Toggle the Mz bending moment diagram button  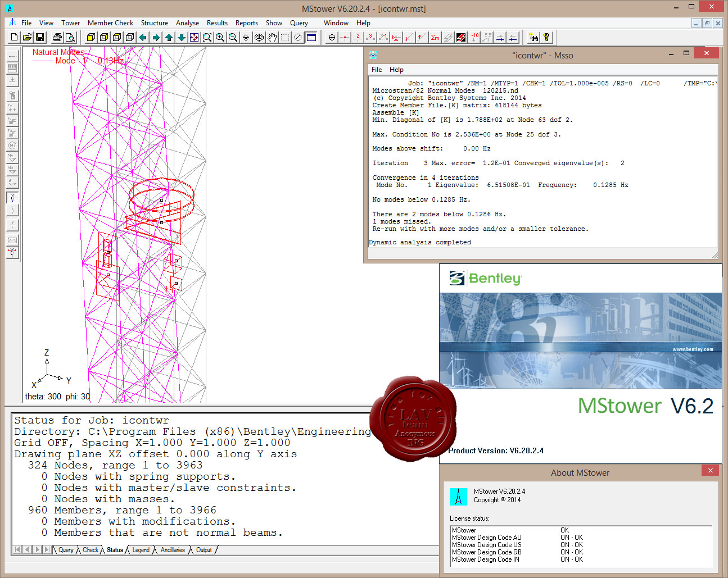(x=12, y=170)
